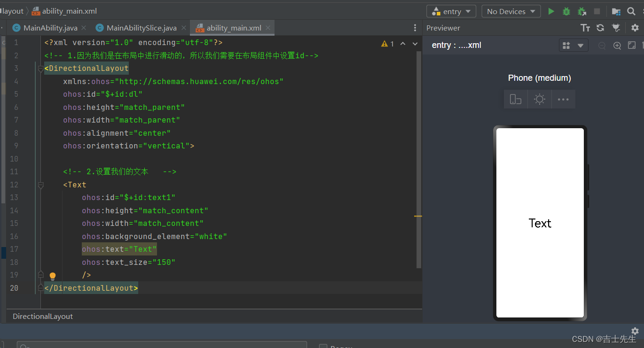This screenshot has width=644, height=348.
Task: Collapse the DirectionalLayout fold marker on line 3
Action: click(x=41, y=69)
